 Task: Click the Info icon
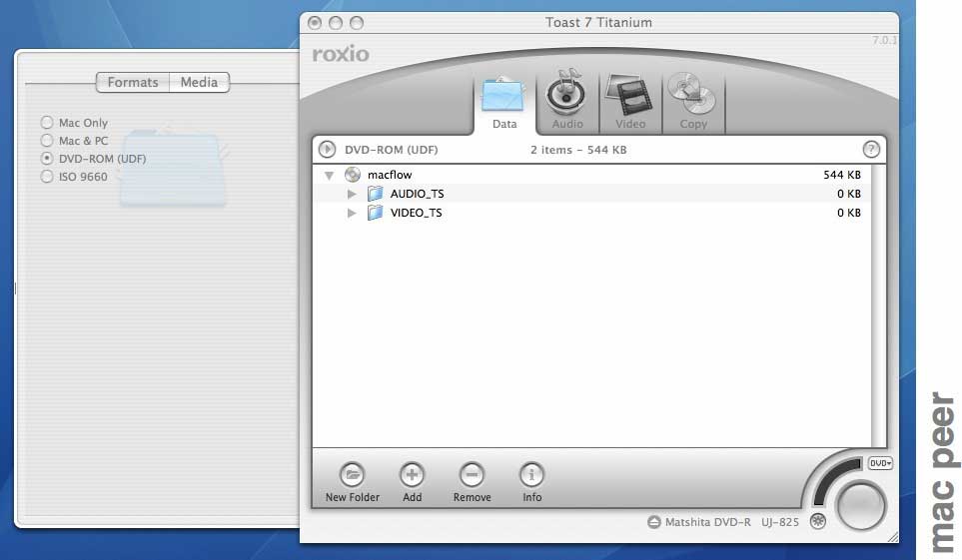pos(531,474)
